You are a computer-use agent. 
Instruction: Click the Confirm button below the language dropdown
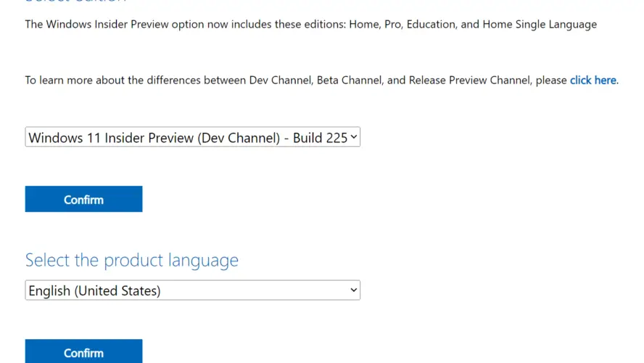84,351
